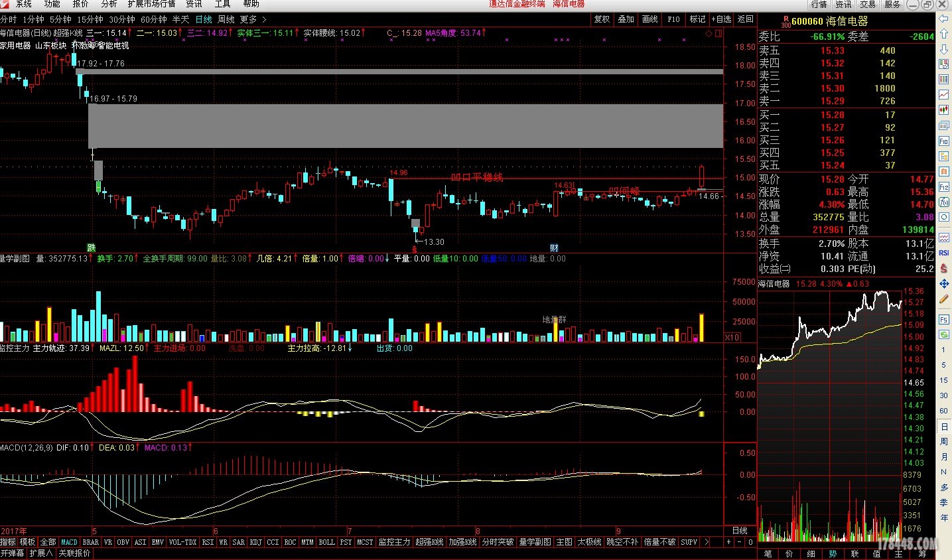Click the + zoom button below chart
The height and width of the screenshot is (560, 952).
[x=728, y=542]
